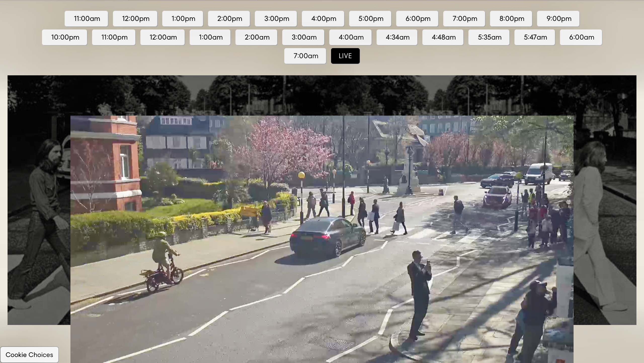Viewport: 644px width, 363px height.
Task: Switch to the LIVE camera feed
Action: tap(345, 56)
